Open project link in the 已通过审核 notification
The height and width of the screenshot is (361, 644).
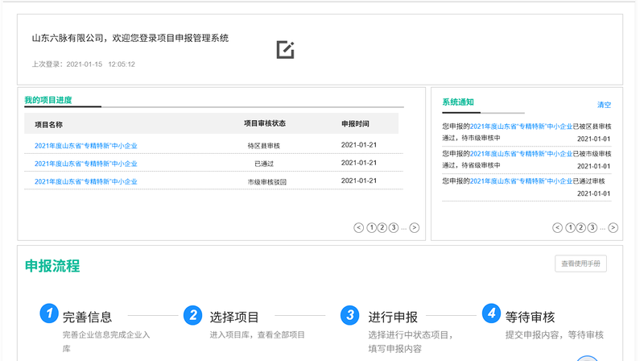point(521,180)
